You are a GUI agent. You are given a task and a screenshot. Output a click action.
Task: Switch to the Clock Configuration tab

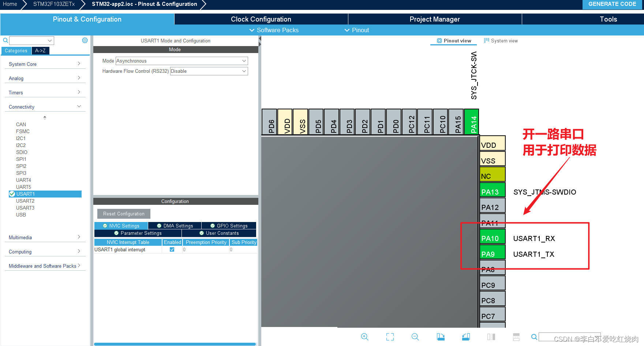click(261, 19)
